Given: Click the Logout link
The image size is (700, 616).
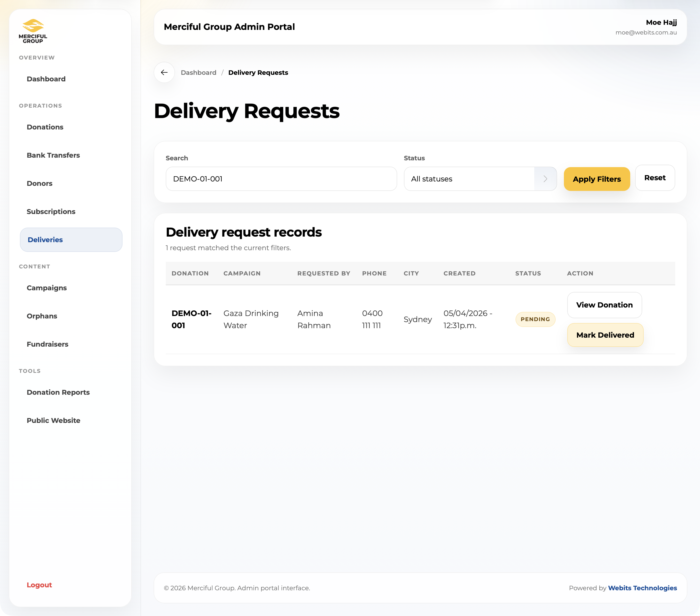Looking at the screenshot, I should point(39,585).
